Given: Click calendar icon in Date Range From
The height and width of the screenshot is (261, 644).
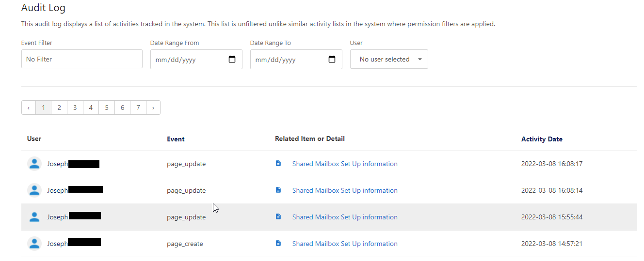Looking at the screenshot, I should click(x=232, y=60).
